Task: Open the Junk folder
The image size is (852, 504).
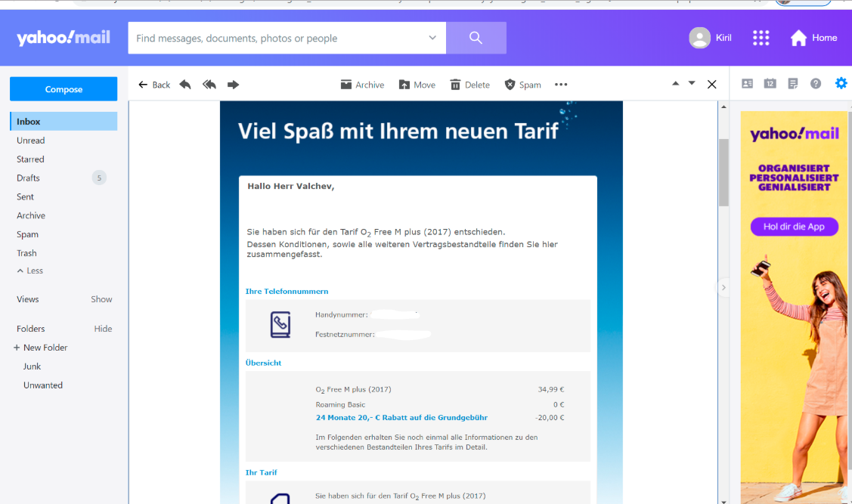Action: (32, 366)
